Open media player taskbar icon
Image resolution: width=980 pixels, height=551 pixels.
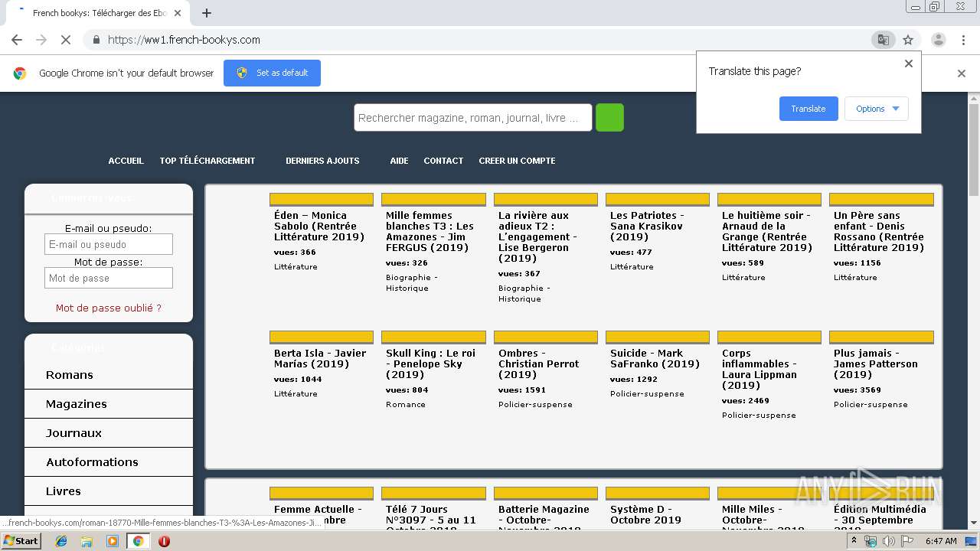coord(113,541)
